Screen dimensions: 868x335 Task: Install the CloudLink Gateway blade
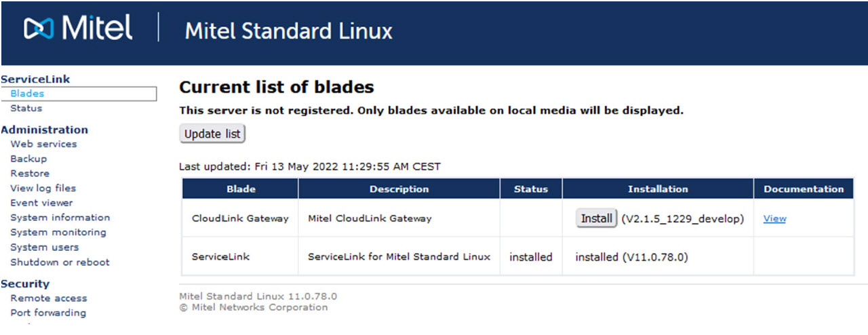(x=596, y=218)
